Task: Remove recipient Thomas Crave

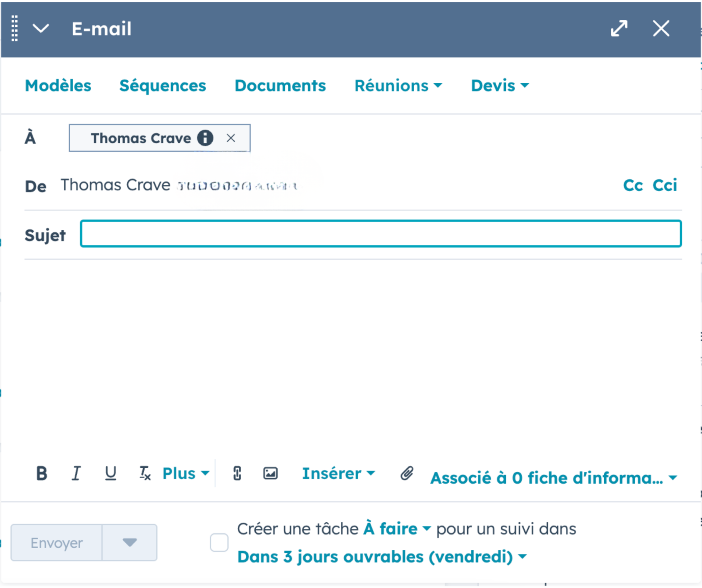Action: click(231, 138)
